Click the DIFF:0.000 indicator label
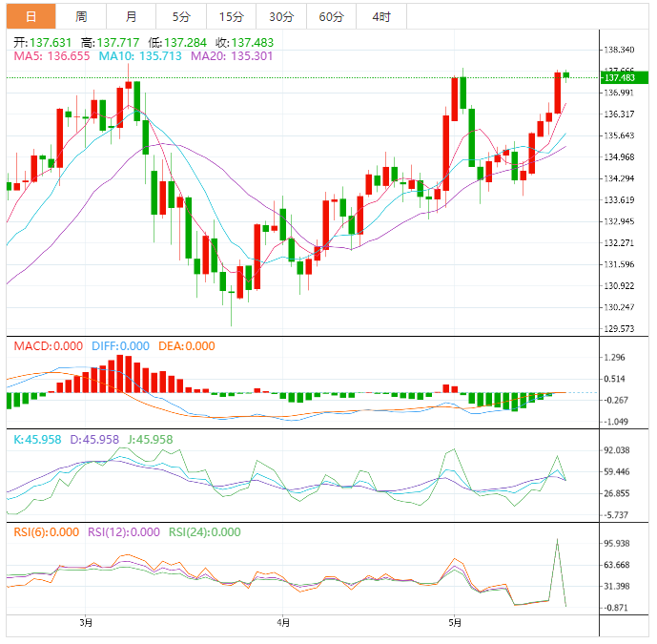Image resolution: width=657 pixels, height=644 pixels. tap(120, 346)
